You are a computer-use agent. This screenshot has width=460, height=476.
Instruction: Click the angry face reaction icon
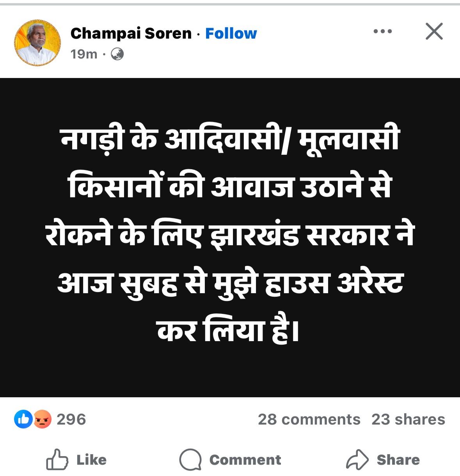(x=42, y=419)
